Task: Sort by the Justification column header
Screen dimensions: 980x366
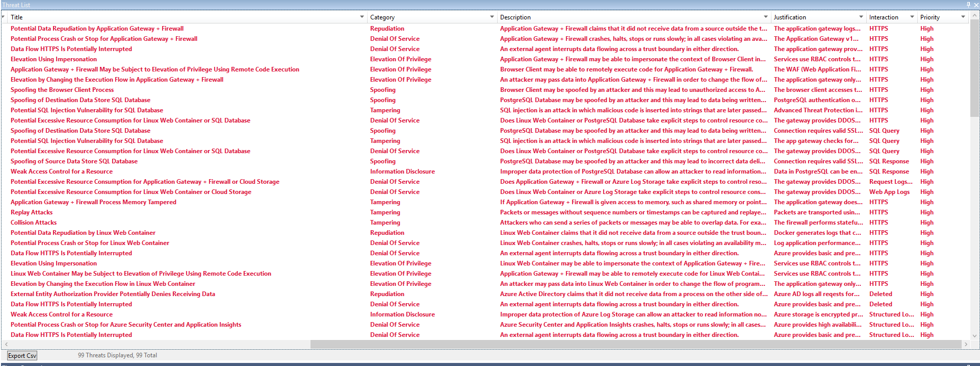Action: coord(790,17)
